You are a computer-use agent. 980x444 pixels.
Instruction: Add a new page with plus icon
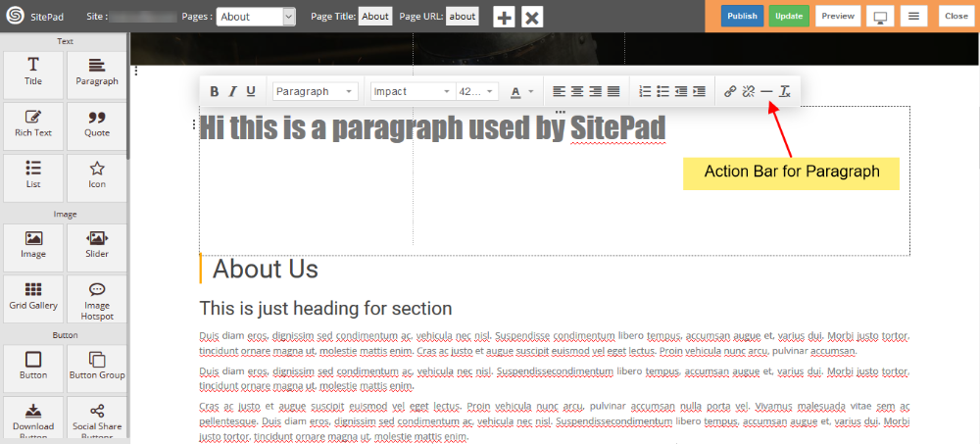pyautogui.click(x=503, y=17)
